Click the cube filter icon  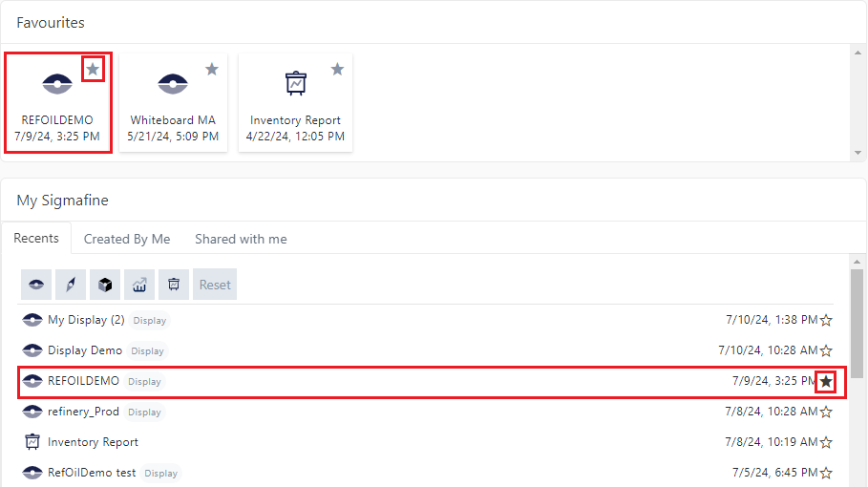pos(105,285)
